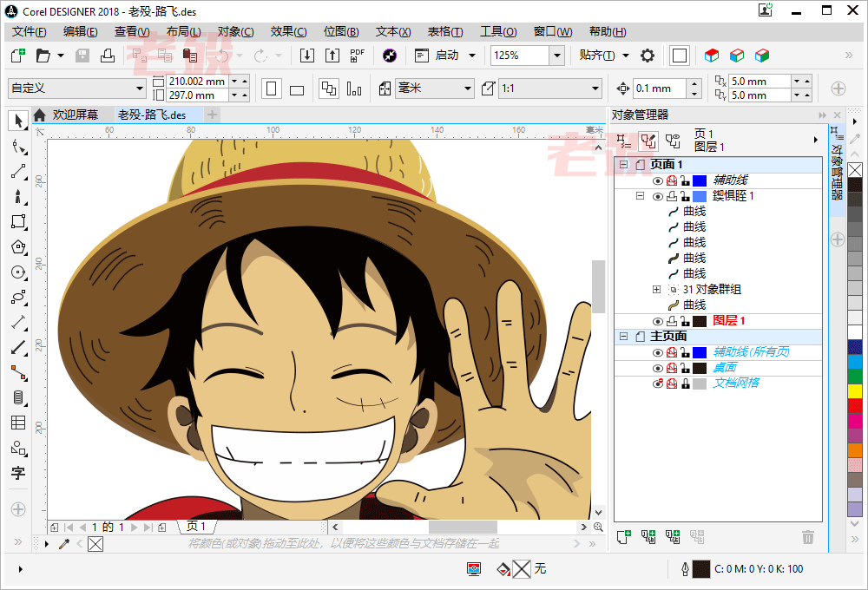Click the page width field 210.002 mm
Screen dimensions: 868x590
click(198, 82)
